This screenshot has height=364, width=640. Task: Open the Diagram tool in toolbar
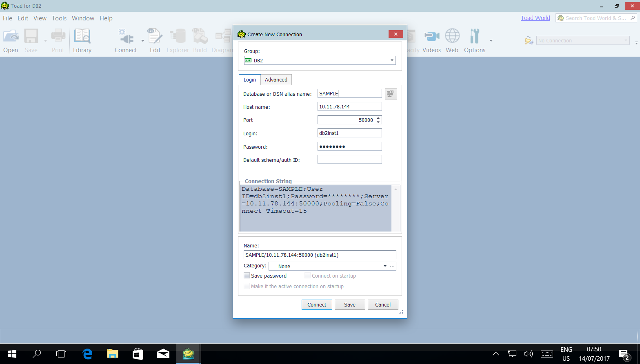point(222,41)
